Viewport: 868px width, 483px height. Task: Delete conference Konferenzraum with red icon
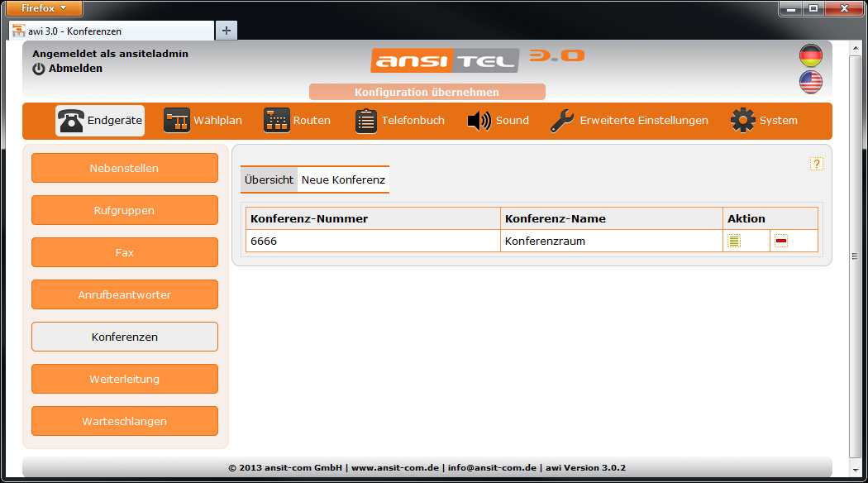(x=781, y=241)
